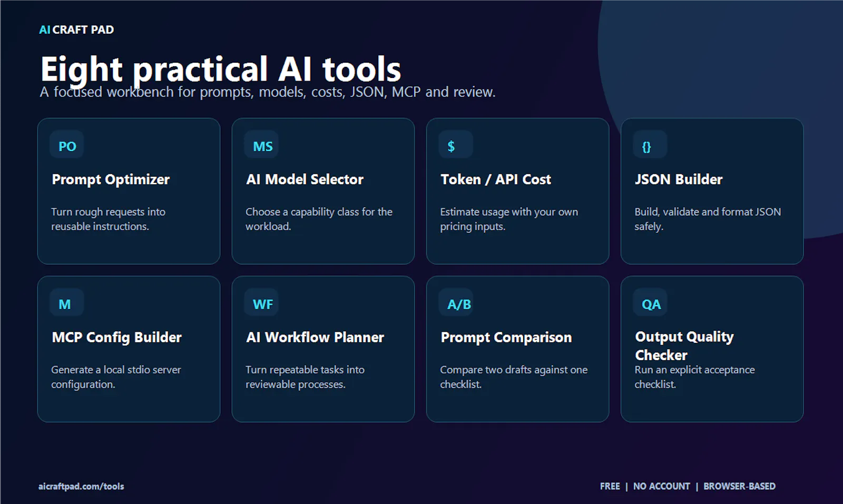Open the AI Model Selector title

[x=305, y=180]
